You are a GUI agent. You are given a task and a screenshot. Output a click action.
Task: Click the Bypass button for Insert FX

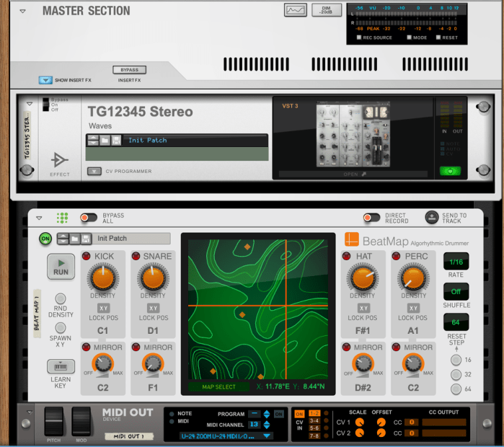coord(129,70)
